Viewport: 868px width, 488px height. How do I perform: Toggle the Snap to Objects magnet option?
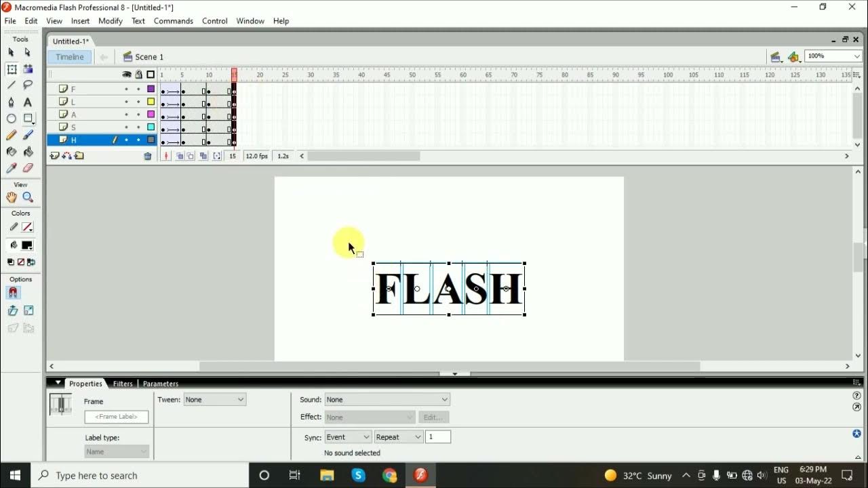(x=13, y=293)
